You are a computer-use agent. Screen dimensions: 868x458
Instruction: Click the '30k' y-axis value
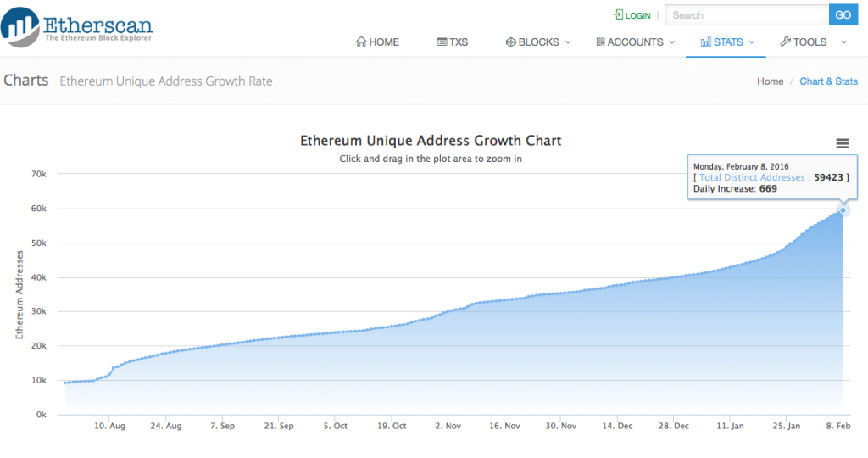39,311
